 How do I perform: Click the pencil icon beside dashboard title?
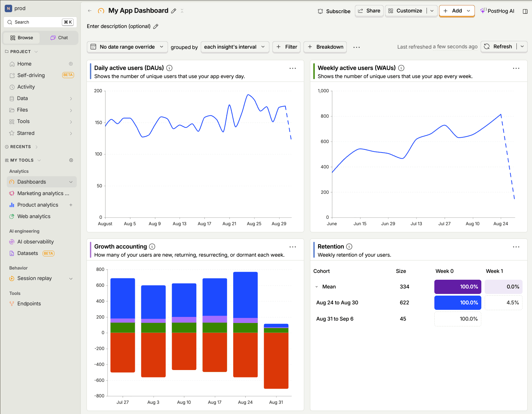[174, 11]
